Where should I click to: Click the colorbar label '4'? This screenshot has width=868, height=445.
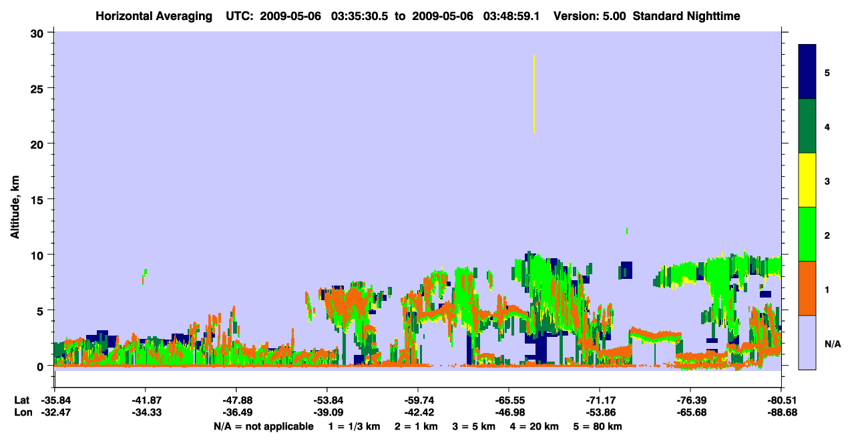pos(827,126)
